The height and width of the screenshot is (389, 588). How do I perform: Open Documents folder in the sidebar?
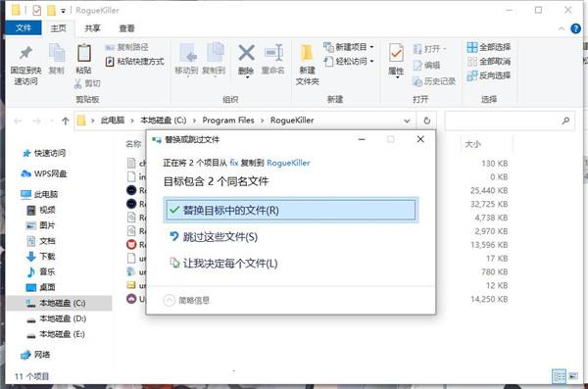(x=41, y=241)
